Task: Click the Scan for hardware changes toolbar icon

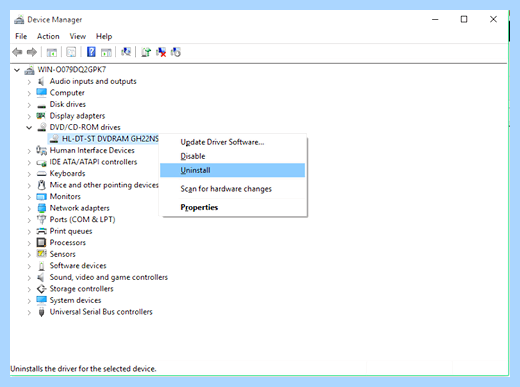Action: tap(126, 52)
